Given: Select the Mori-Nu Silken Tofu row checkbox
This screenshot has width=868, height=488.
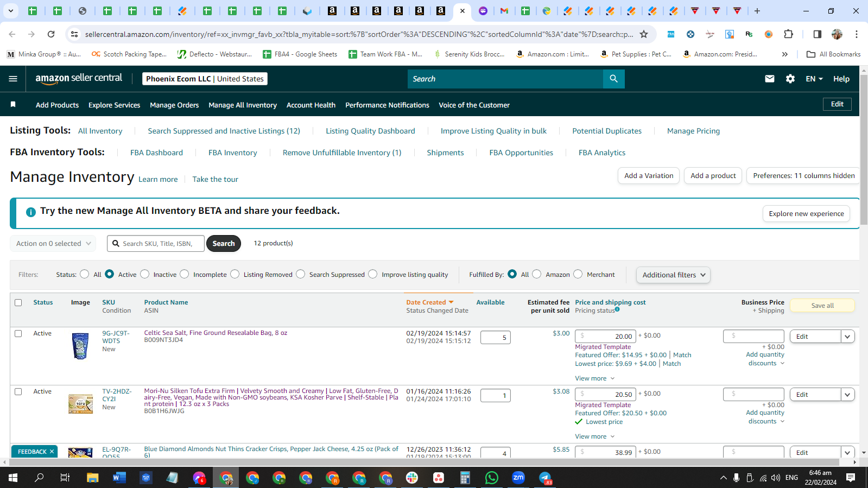Looking at the screenshot, I should click(x=18, y=391).
